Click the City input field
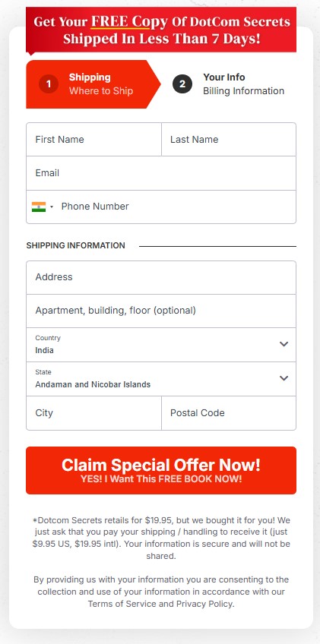The image size is (320, 644). pyautogui.click(x=93, y=413)
